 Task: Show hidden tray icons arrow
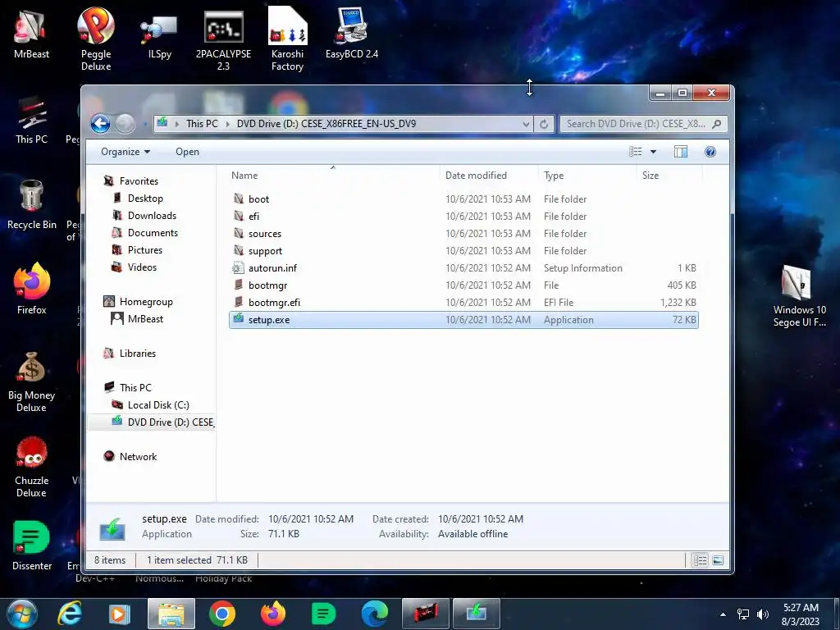tap(723, 614)
